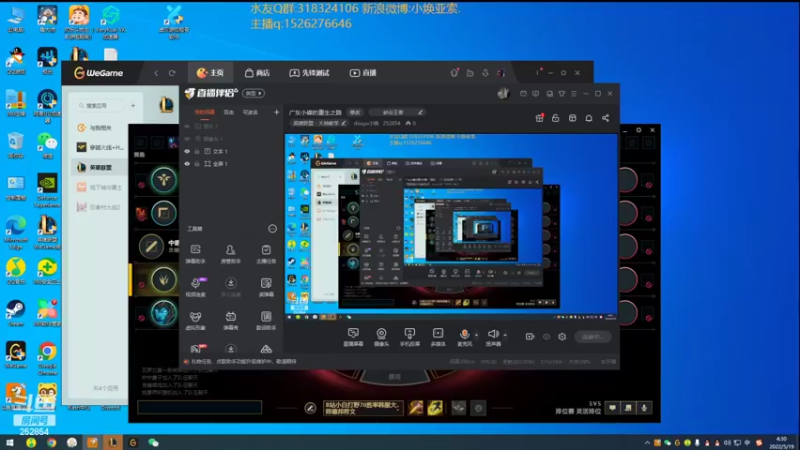Image resolution: width=800 pixels, height=450 pixels.
Task: Switch to the WeGame 先锋测试 tab
Action: coord(309,73)
